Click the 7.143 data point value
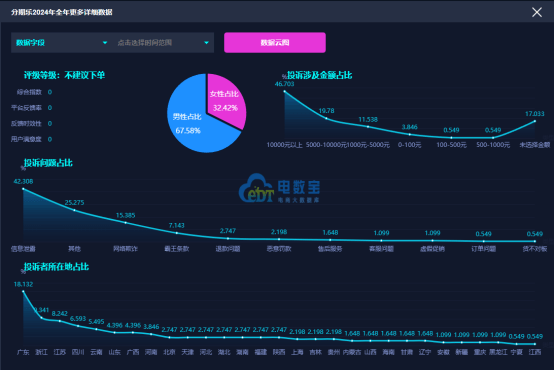The image size is (554, 371). pyautogui.click(x=177, y=225)
